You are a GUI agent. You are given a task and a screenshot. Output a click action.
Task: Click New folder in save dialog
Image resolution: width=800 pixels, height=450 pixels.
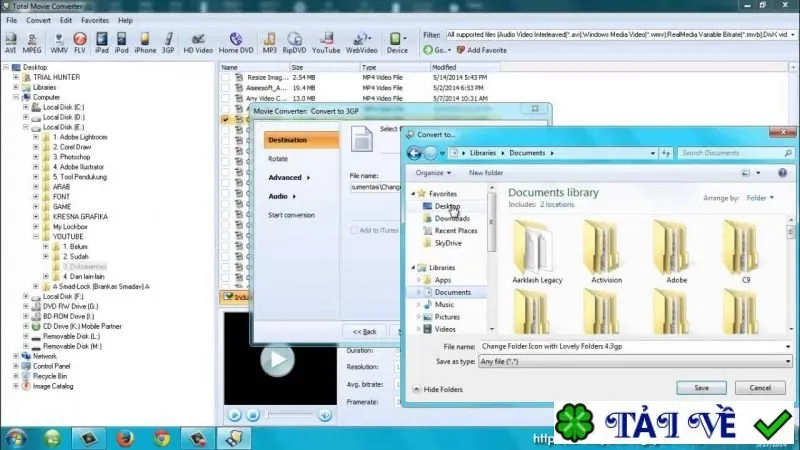pos(486,173)
